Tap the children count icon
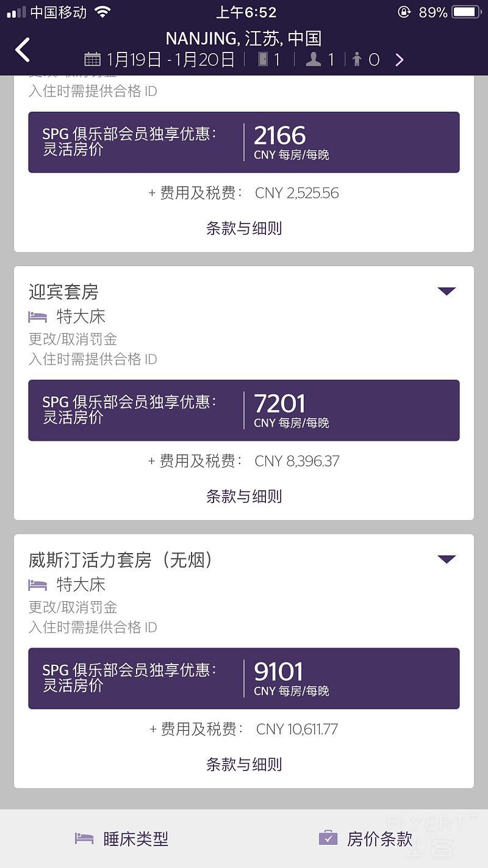The height and width of the screenshot is (868, 488). pos(357,59)
